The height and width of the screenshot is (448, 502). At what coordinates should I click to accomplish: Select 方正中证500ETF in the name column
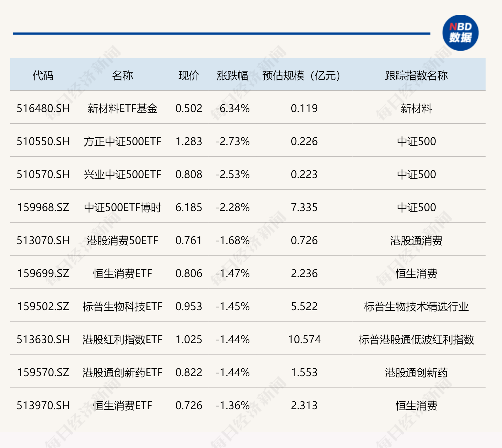(x=122, y=141)
